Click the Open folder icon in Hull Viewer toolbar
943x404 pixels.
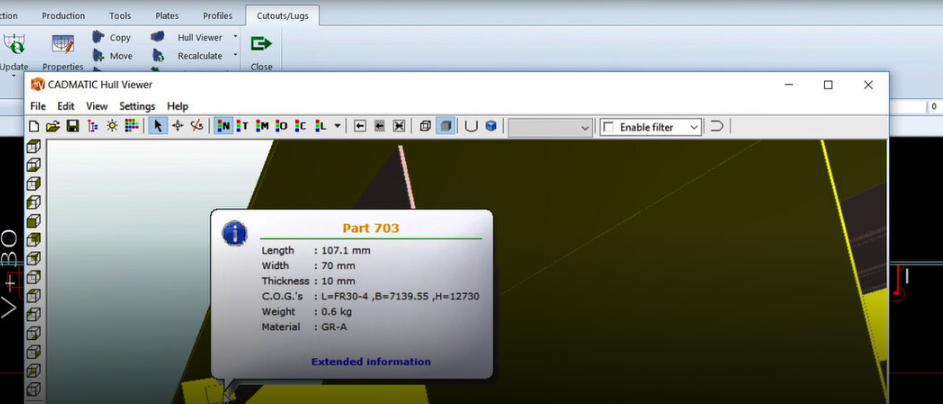53,126
